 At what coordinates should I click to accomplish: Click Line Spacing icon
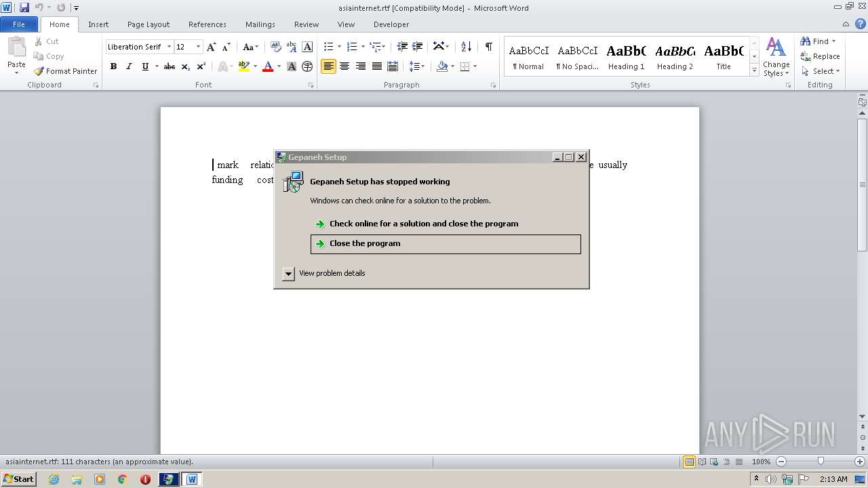point(414,66)
